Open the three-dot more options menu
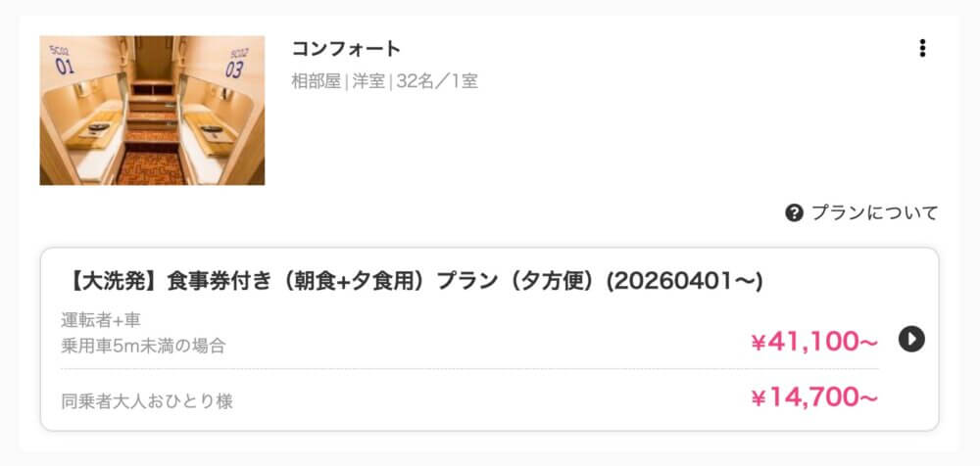Screen dimensions: 980x466 tap(922, 48)
